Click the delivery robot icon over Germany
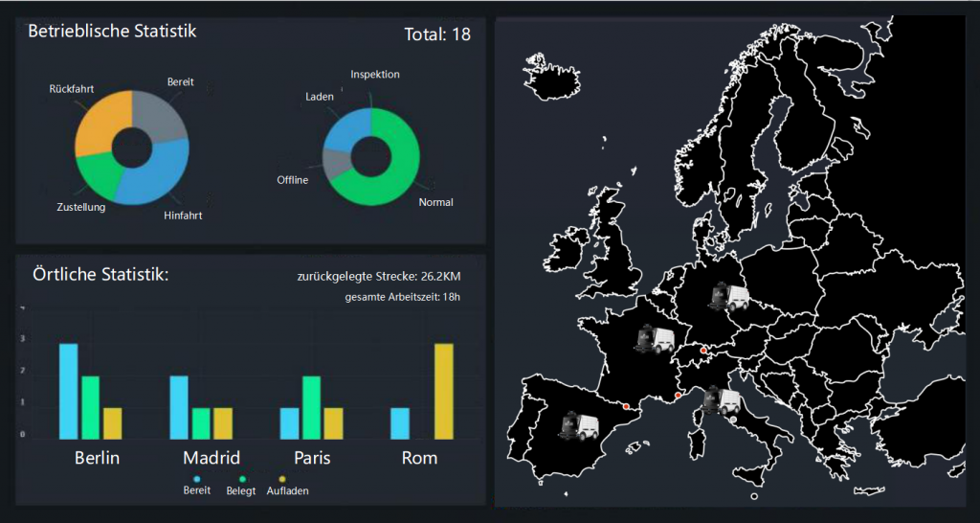The height and width of the screenshot is (523, 980). (x=728, y=298)
